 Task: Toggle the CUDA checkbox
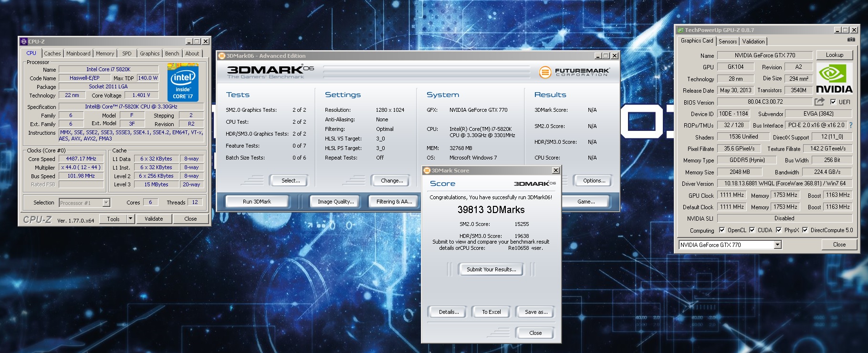752,230
